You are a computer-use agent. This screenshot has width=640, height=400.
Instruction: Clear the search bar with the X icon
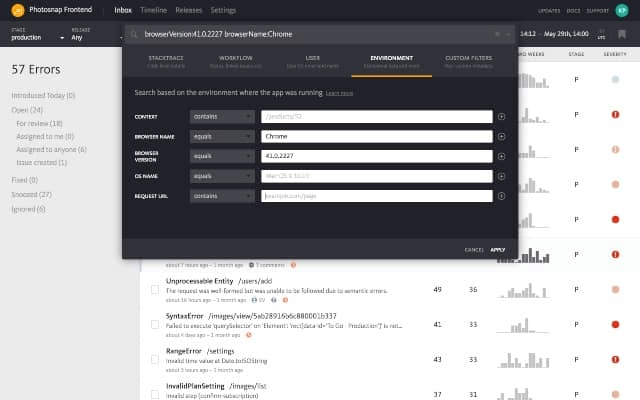pyautogui.click(x=498, y=34)
